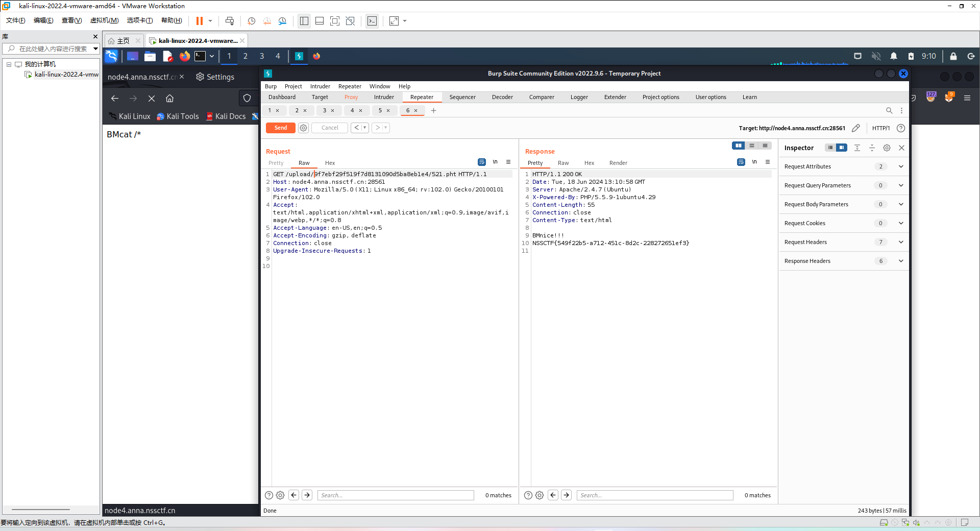The height and width of the screenshot is (531, 980).
Task: Select combined tabbed request/response layout toggle
Action: (x=765, y=146)
